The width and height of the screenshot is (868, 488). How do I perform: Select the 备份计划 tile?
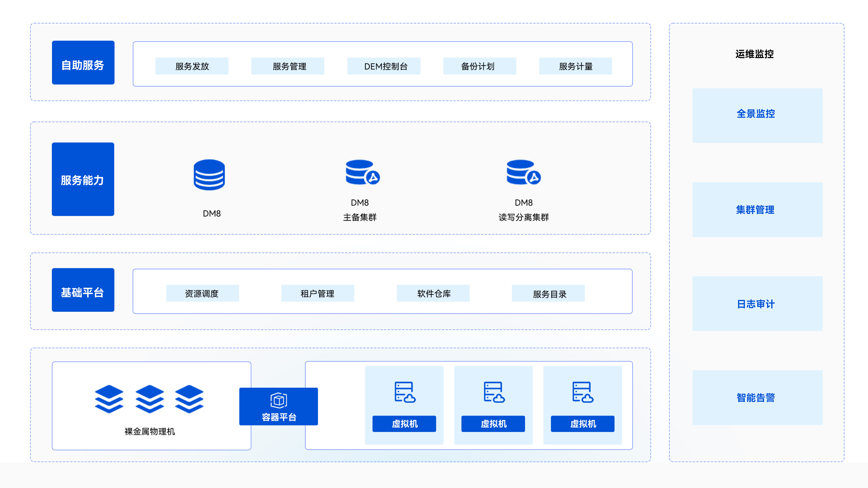[x=480, y=66]
